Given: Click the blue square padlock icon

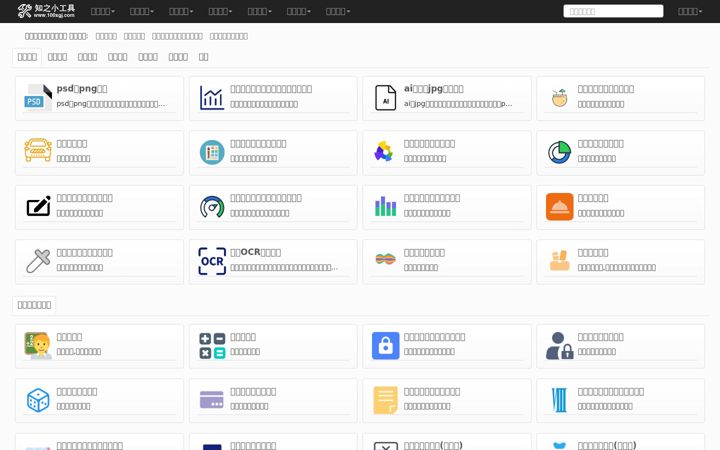Looking at the screenshot, I should coord(385,345).
